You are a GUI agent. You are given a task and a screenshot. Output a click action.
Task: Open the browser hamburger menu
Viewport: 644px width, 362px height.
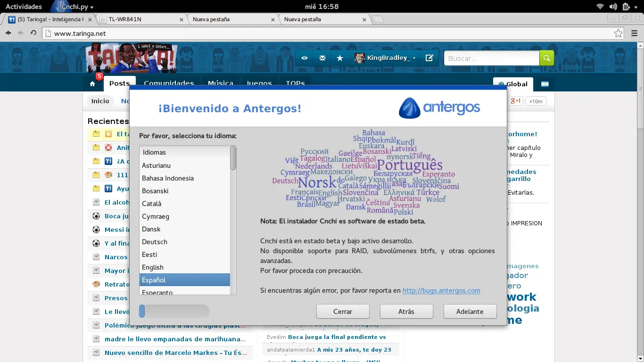634,33
